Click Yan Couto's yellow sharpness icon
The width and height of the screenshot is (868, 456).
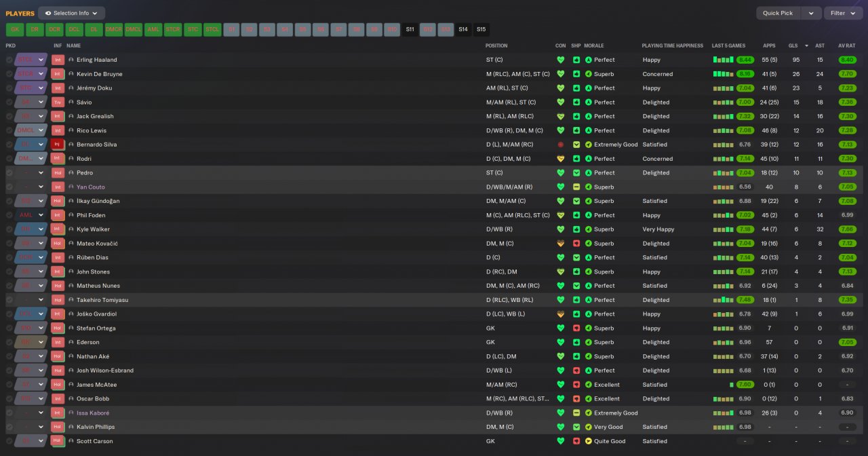coord(576,187)
